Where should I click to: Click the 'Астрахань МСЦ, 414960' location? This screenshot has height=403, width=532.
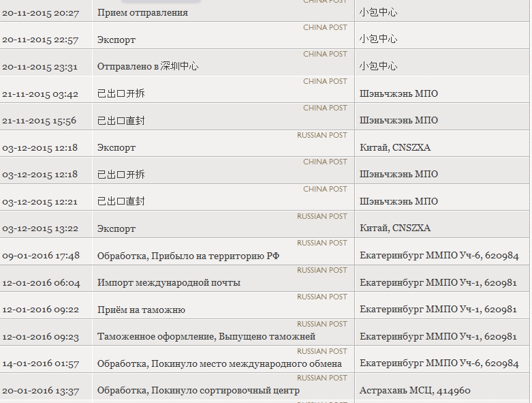415,391
